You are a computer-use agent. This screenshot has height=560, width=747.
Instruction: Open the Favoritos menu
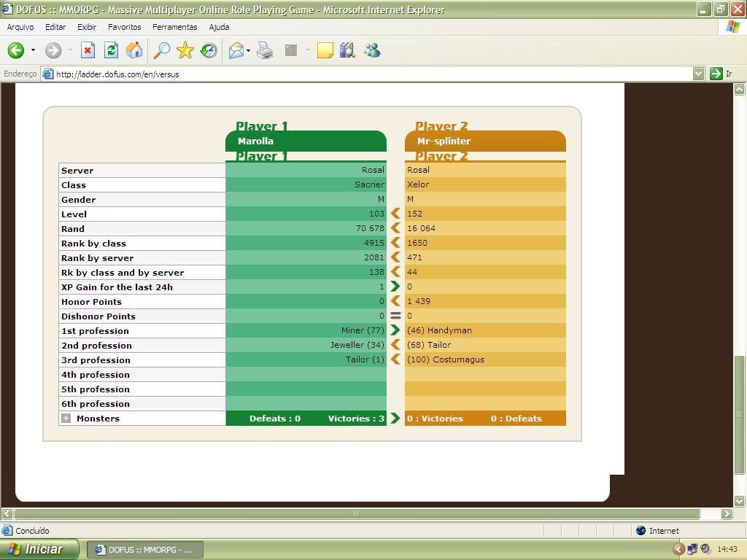124,27
